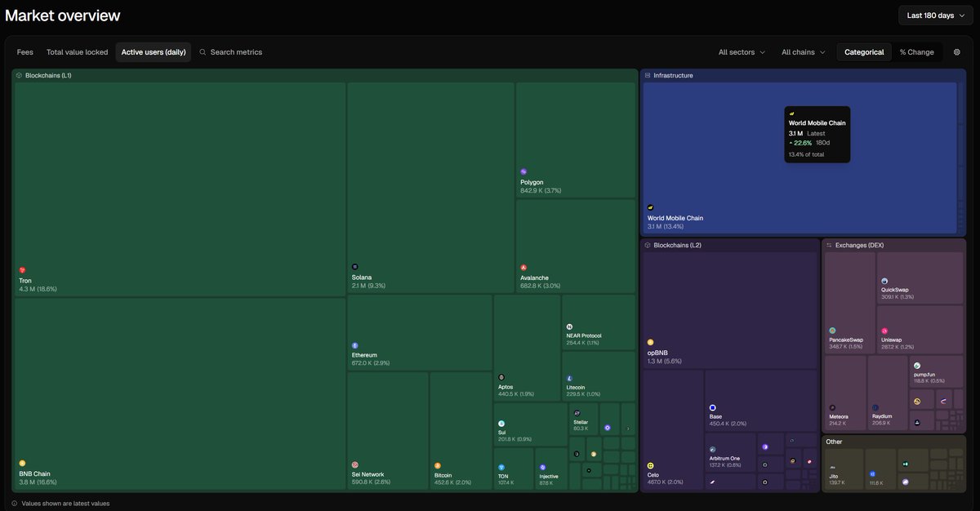
Task: Click the NEAR Protocol logo icon
Action: click(569, 327)
